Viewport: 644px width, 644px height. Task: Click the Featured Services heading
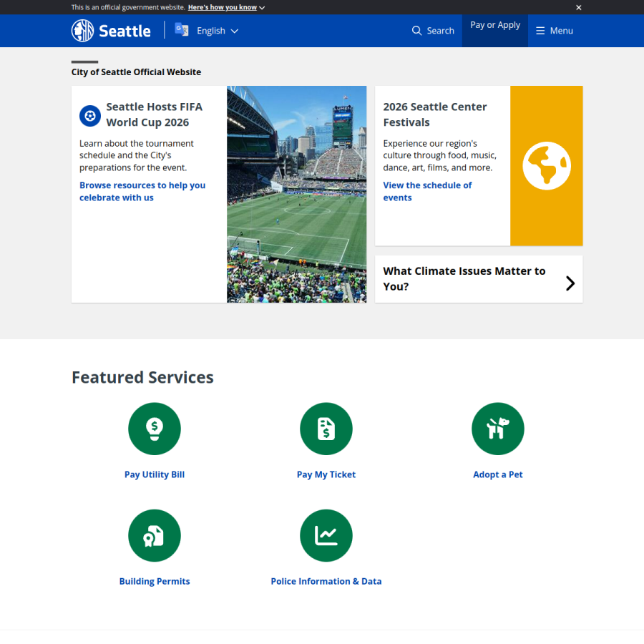click(142, 377)
